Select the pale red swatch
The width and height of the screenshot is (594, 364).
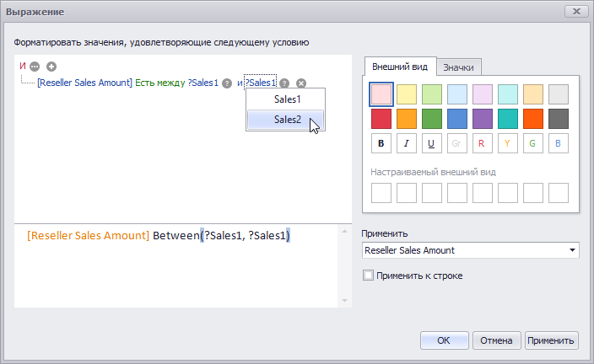(381, 94)
